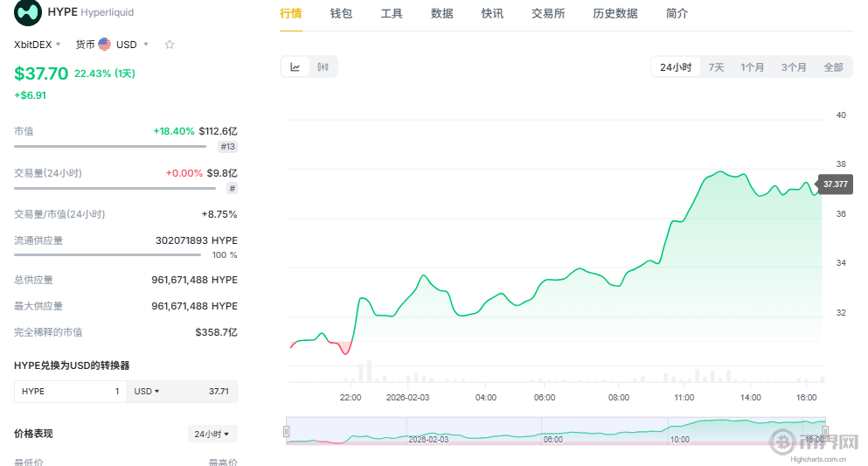This screenshot has height=466, width=868.
Task: Click the +8.75% volume to cap ratio
Action: tap(219, 214)
